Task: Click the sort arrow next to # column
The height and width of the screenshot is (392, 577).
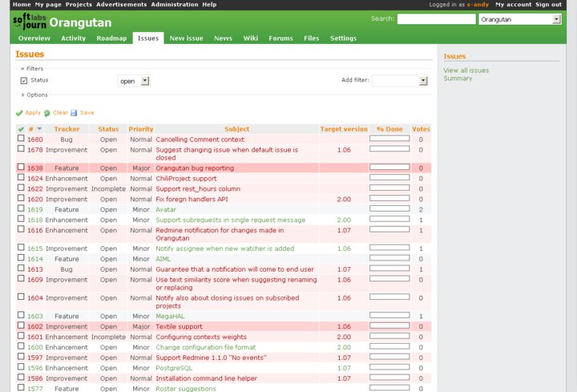Action: (38, 129)
